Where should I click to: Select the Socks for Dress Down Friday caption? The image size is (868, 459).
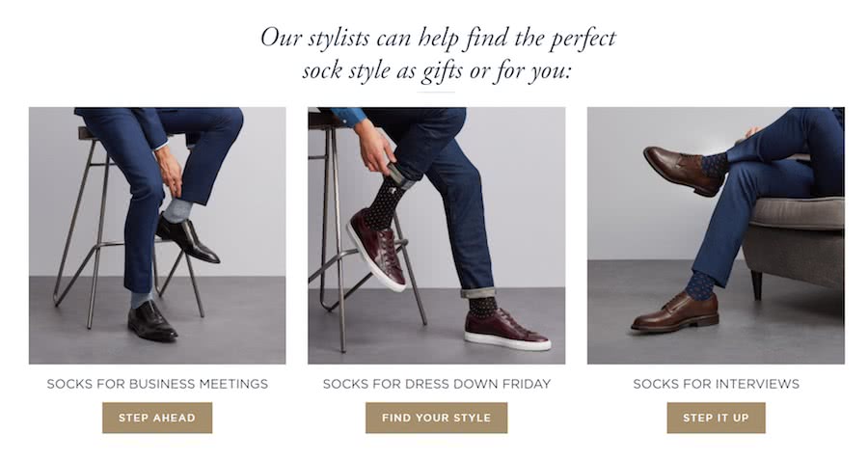pos(436,384)
